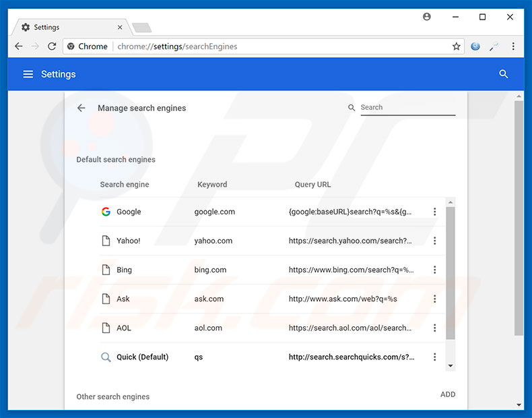Open the Chrome three-dot main menu
This screenshot has height=418, width=532.
(x=513, y=46)
